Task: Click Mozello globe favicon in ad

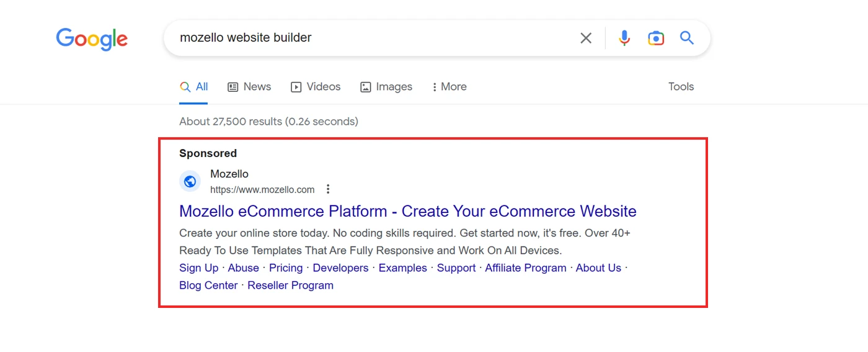Action: pyautogui.click(x=190, y=181)
